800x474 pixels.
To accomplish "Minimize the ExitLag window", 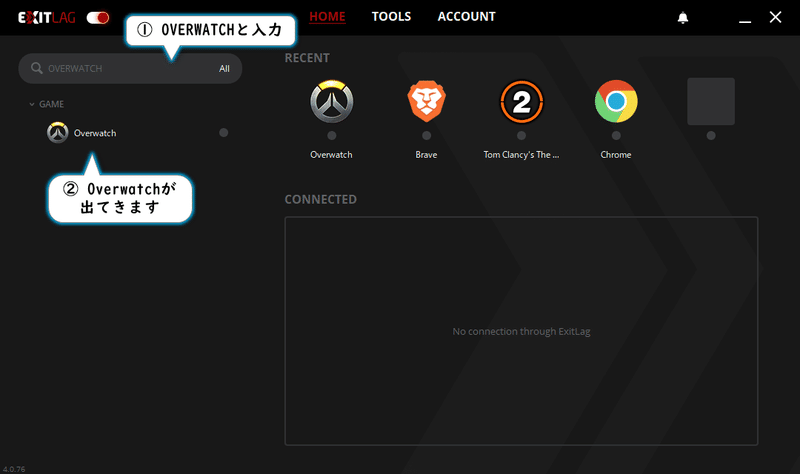I will [745, 20].
